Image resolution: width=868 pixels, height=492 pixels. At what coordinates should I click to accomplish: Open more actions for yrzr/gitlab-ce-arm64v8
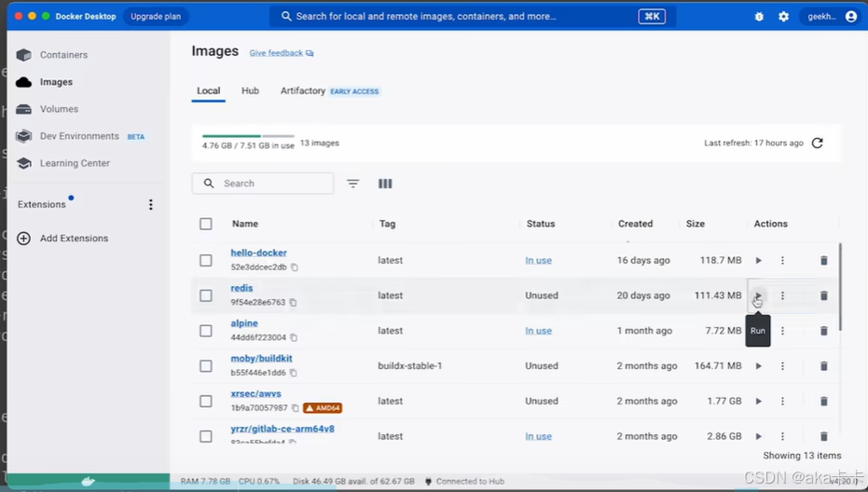[782, 437]
